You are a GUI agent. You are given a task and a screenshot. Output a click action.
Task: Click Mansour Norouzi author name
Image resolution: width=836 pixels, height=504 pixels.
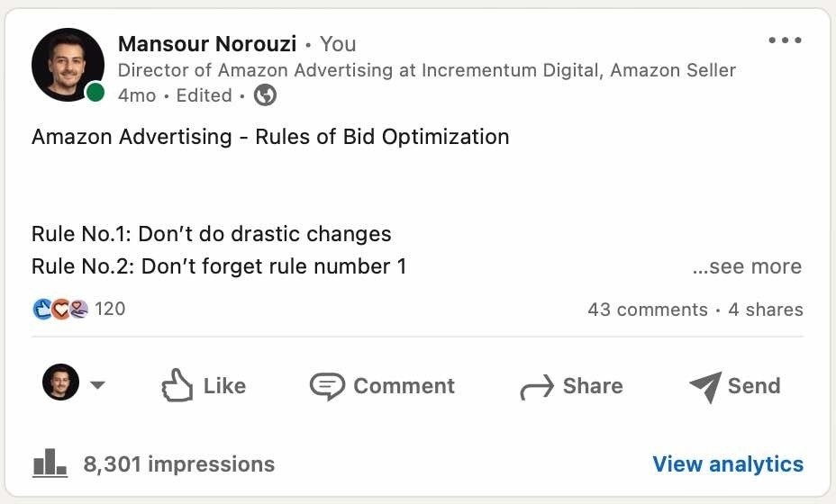tap(206, 43)
